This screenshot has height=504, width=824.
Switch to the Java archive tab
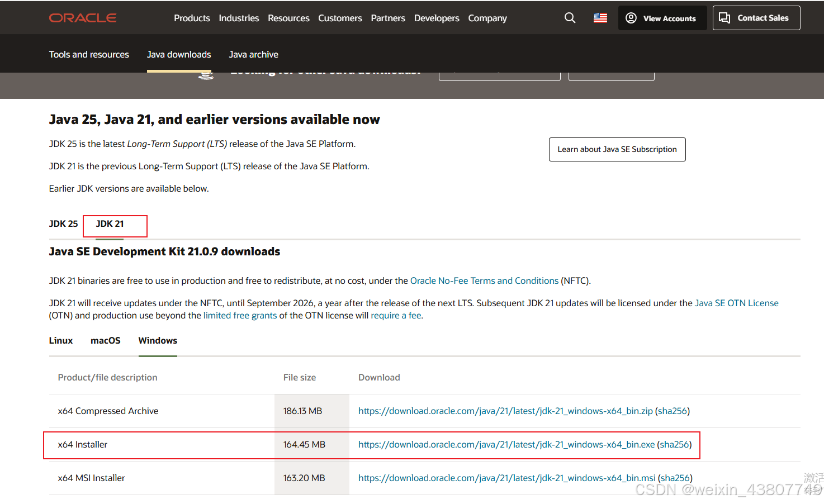253,54
